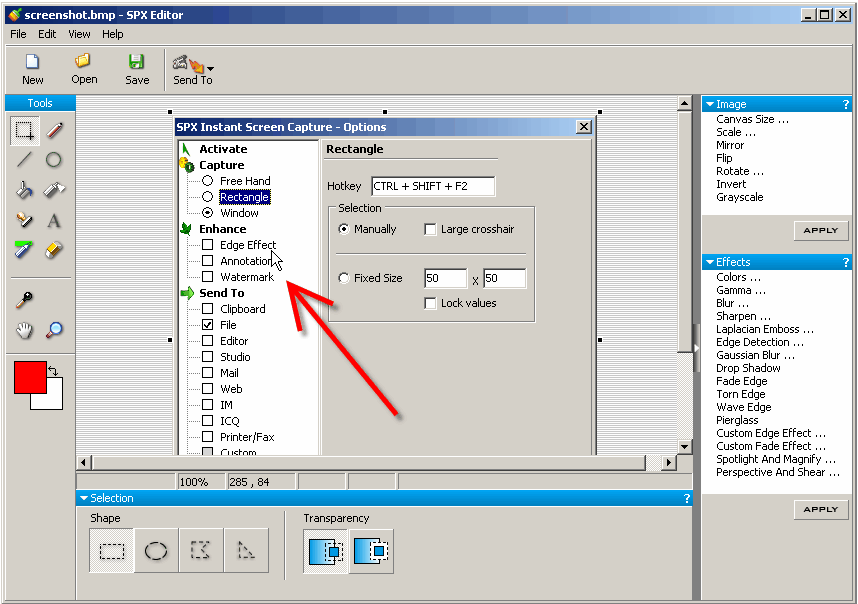Click the Send To toolbar icon
The image size is (858, 604).
coord(188,64)
